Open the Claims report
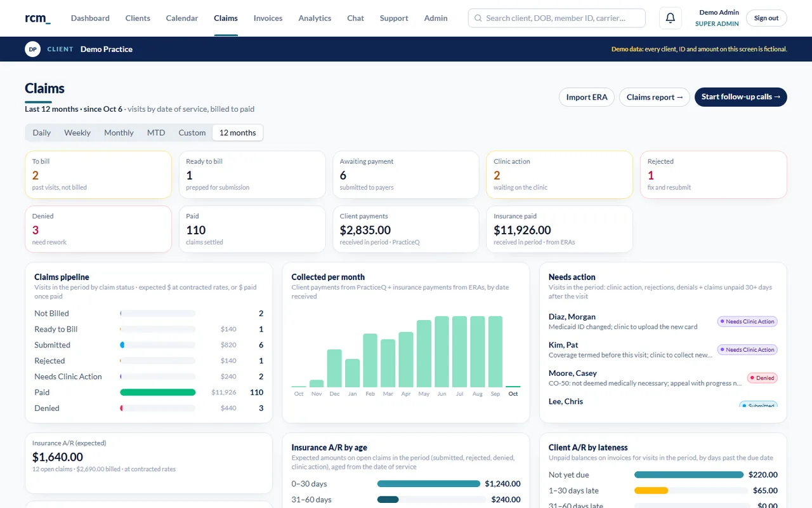 pyautogui.click(x=654, y=97)
